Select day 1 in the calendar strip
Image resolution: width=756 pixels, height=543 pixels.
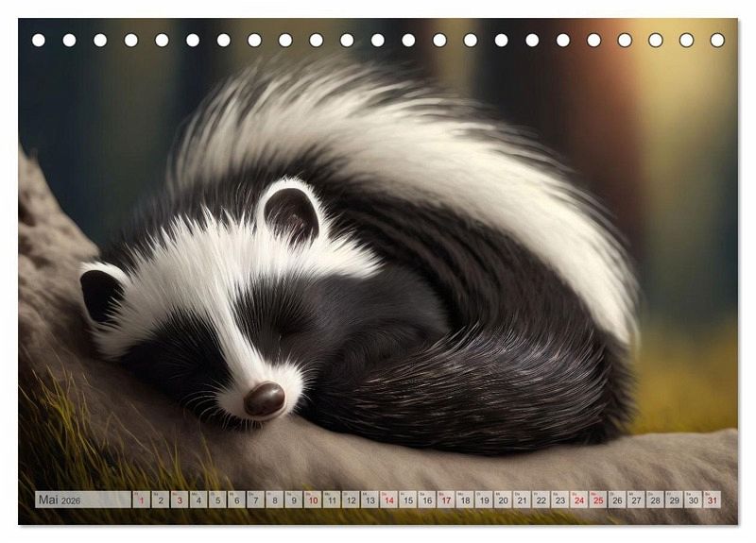pos(141,501)
